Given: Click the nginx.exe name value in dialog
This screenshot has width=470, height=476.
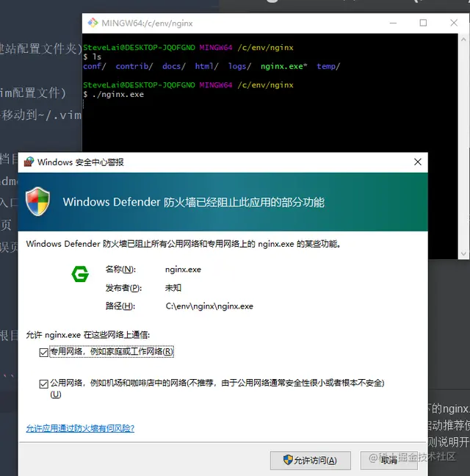Looking at the screenshot, I should click(x=184, y=270).
